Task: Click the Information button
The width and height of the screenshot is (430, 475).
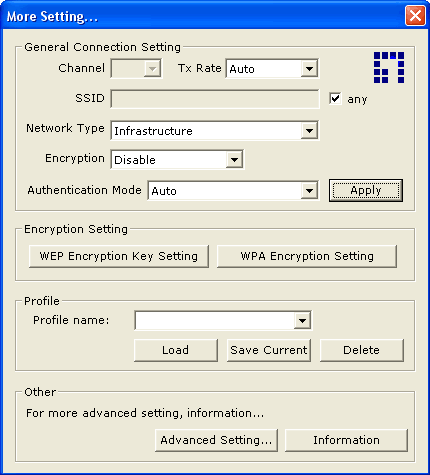Action: click(x=346, y=440)
